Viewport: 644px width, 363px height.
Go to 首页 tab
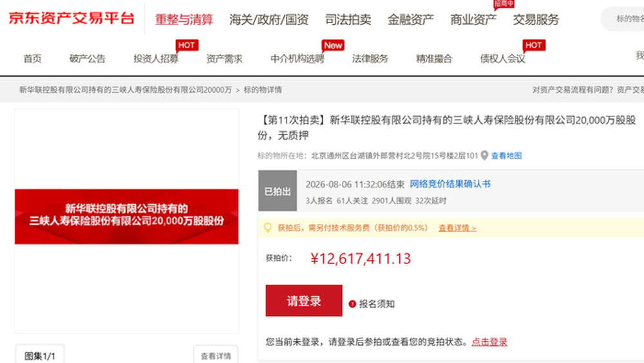[32, 59]
